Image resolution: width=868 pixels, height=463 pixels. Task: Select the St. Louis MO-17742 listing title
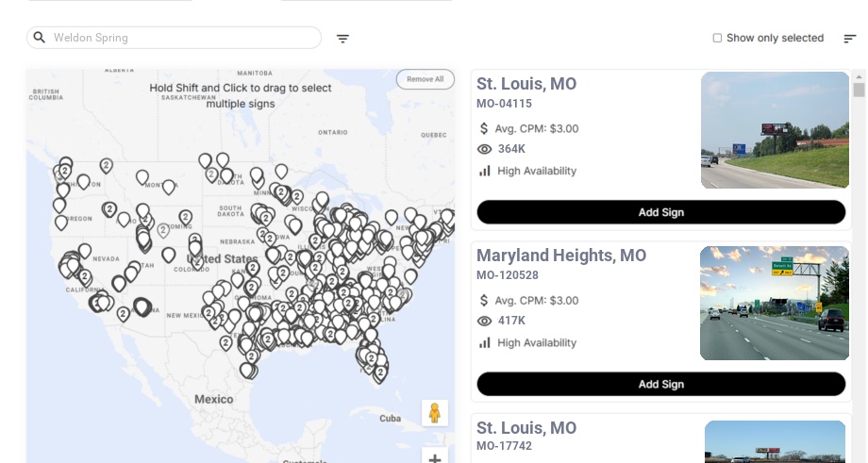point(526,428)
